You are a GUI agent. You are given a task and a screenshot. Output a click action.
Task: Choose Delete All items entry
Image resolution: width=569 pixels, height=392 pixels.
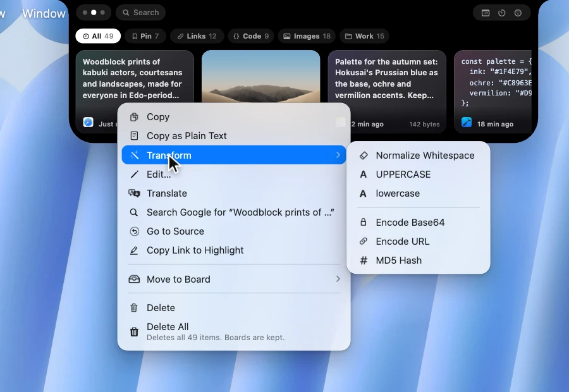[x=234, y=332]
